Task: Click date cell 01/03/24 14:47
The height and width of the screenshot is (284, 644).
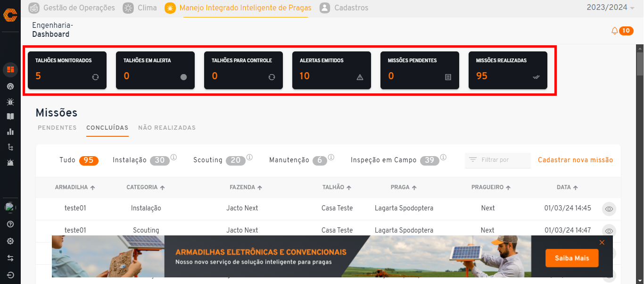Action: pyautogui.click(x=568, y=231)
